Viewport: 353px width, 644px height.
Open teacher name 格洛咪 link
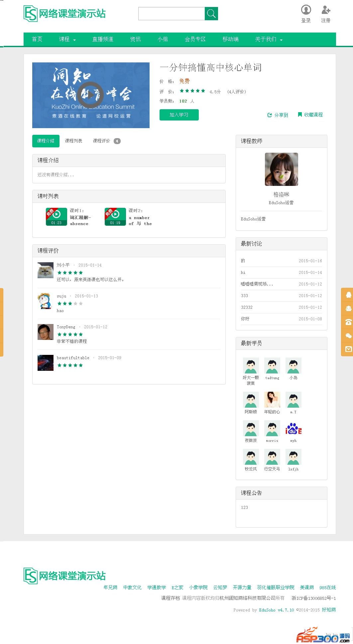(x=281, y=195)
